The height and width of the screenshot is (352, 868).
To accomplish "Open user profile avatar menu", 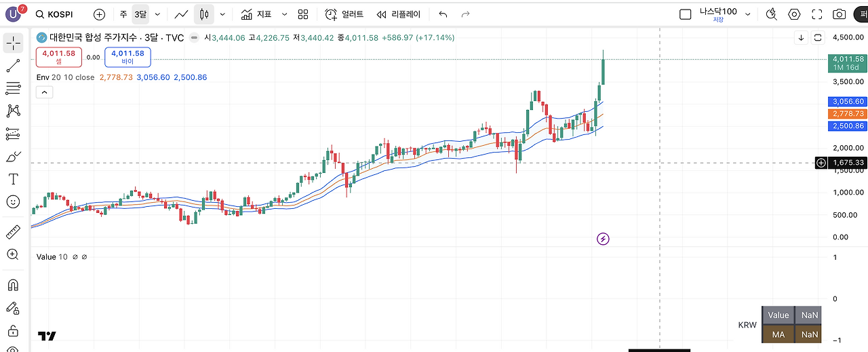I will pyautogui.click(x=14, y=14).
